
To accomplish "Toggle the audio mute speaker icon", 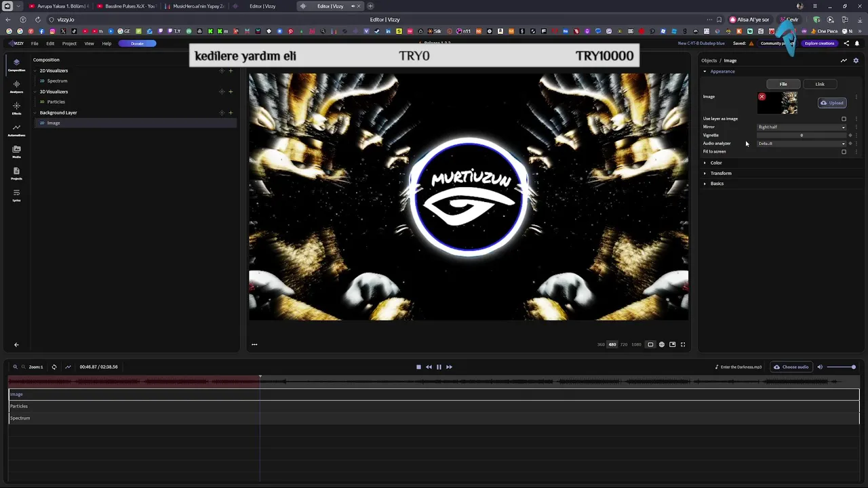I will point(820,367).
